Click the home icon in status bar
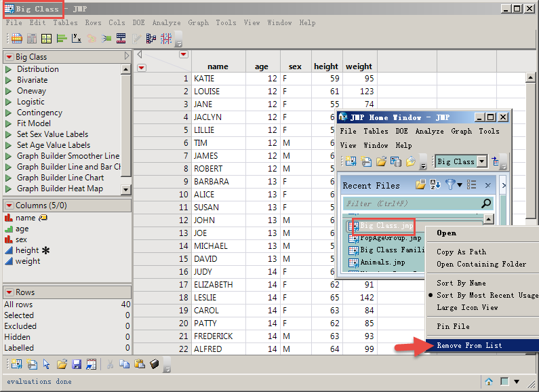This screenshot has width=539, height=392. 488,382
